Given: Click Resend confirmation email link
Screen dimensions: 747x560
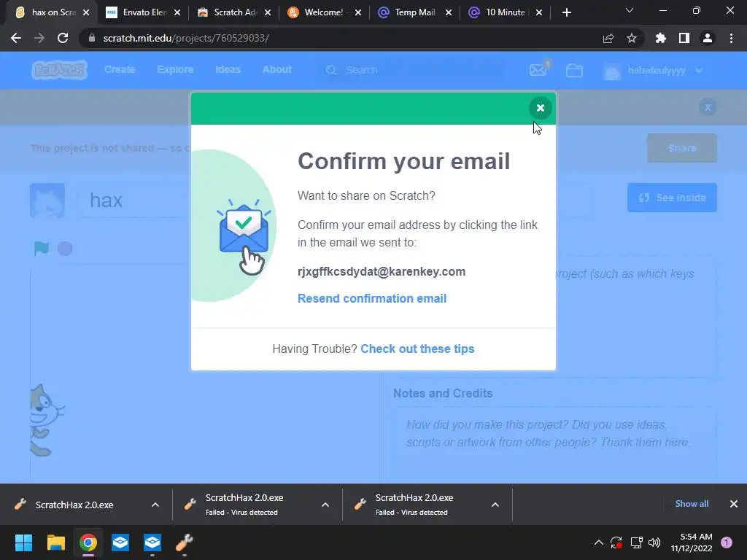Looking at the screenshot, I should [372, 298].
